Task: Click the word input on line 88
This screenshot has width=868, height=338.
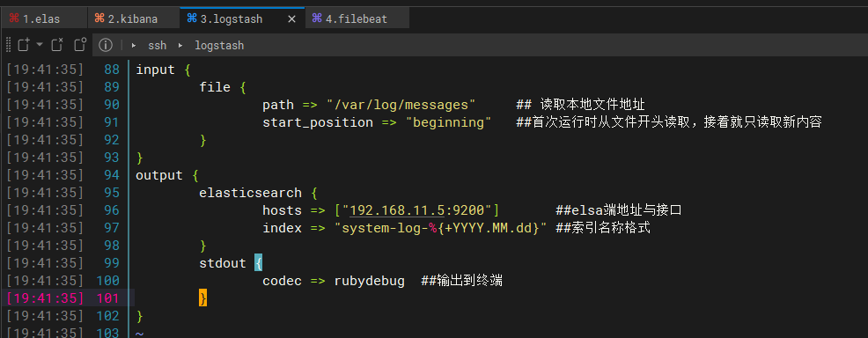Action: tap(155, 70)
